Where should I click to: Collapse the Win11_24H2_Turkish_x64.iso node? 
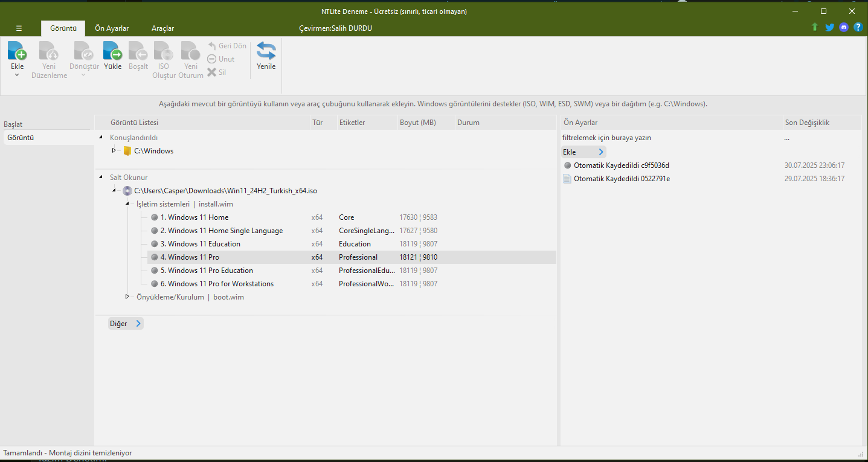pos(114,191)
